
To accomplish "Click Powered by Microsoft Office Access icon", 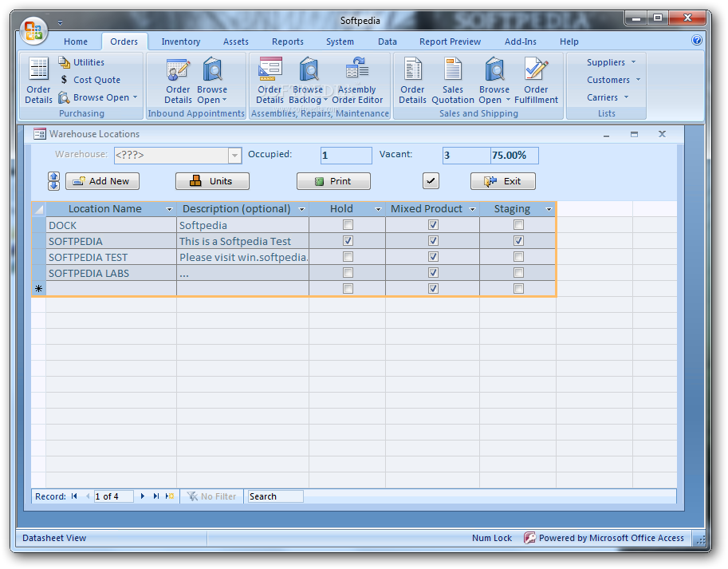I will (x=529, y=538).
